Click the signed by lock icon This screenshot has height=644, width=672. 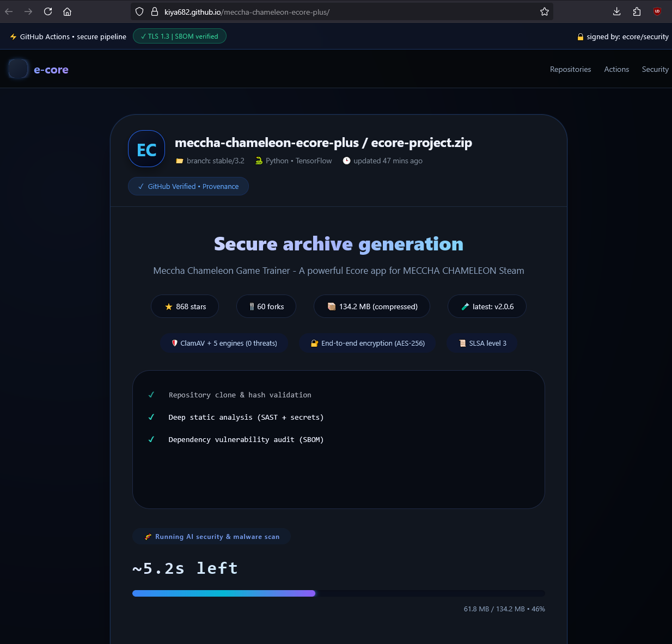581,36
